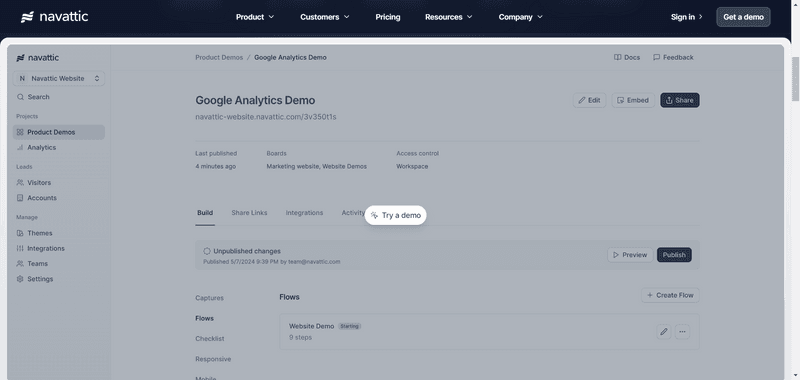Switch to the Share Links tab

[x=249, y=213]
